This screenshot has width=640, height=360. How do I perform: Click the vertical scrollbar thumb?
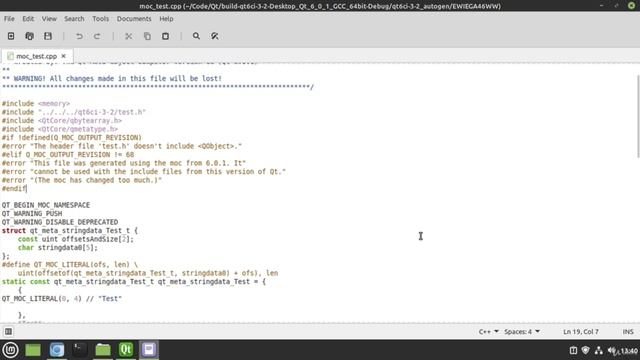pyautogui.click(x=638, y=116)
